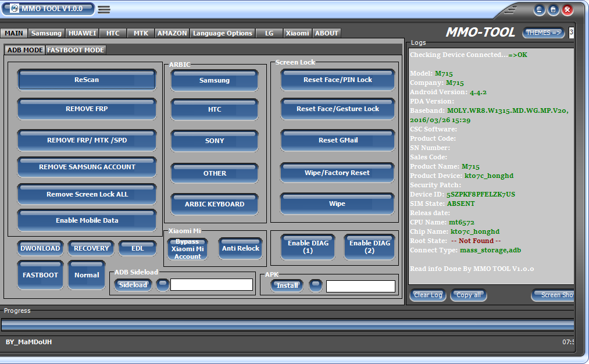Reboot via the RECOVERY button

coord(91,248)
